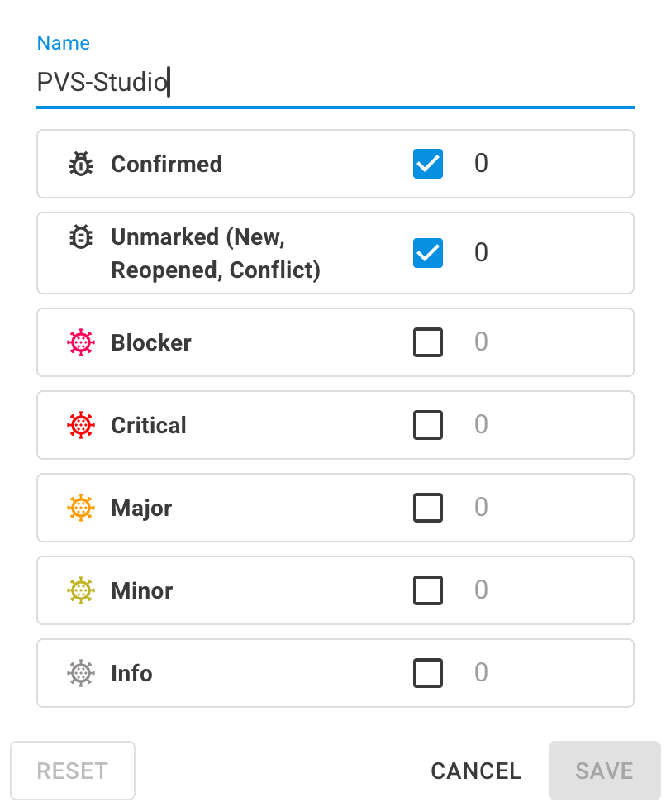Tick the Major checkbox

point(428,508)
